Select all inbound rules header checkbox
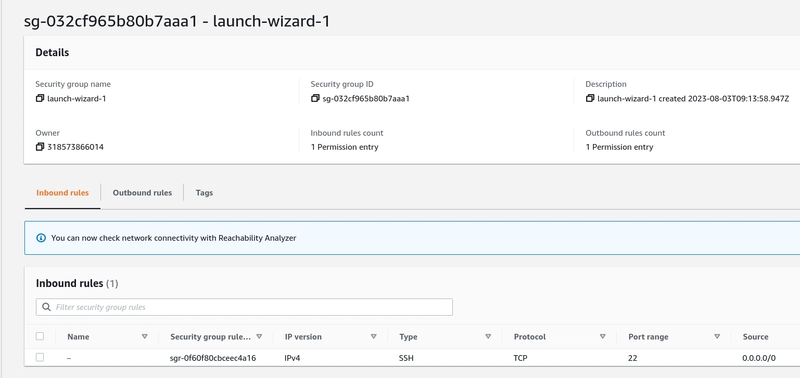 [40, 336]
